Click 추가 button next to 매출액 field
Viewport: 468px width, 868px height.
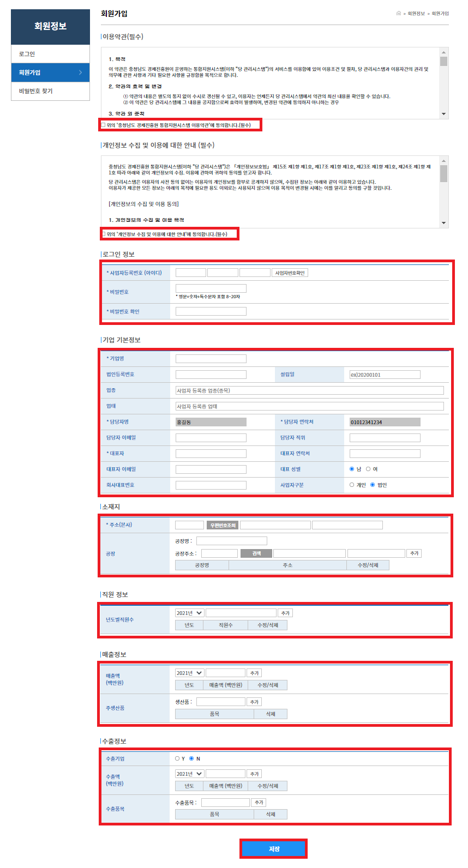tap(254, 673)
